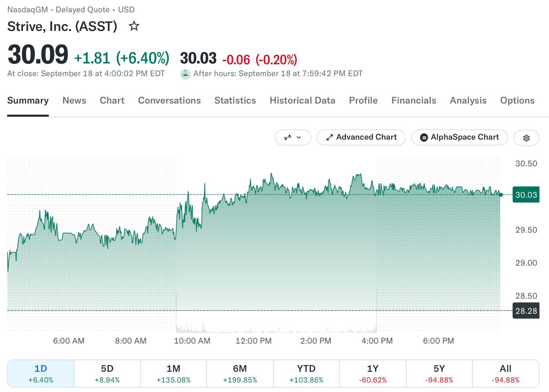Image resolution: width=549 pixels, height=392 pixels.
Task: Click the 8:00 AM time axis label
Action: [131, 341]
